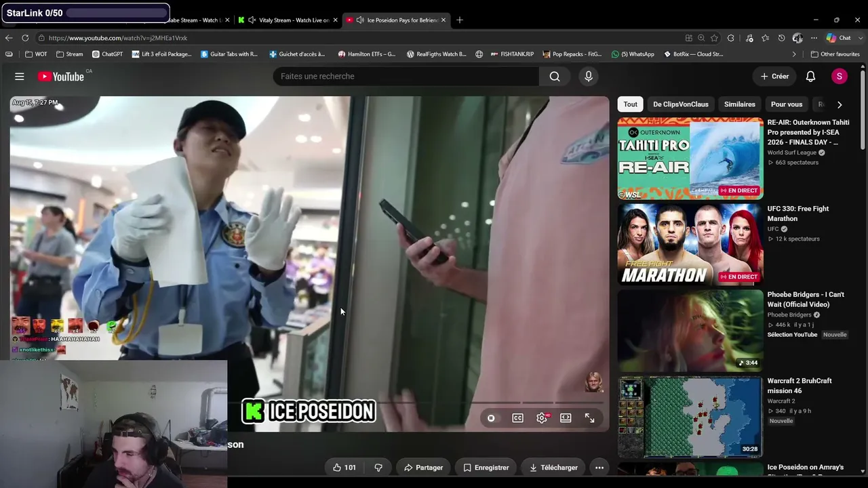
Task: Start voice search with the microphone
Action: [x=589, y=77]
